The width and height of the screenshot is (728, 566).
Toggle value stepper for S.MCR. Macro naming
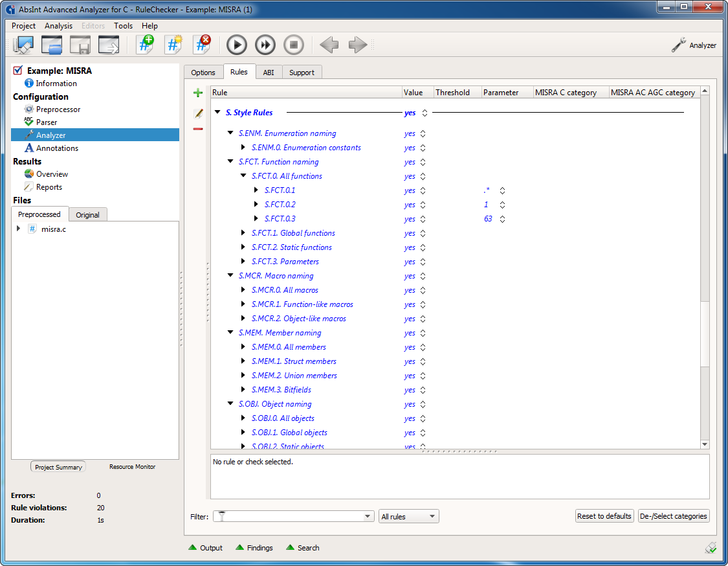423,276
